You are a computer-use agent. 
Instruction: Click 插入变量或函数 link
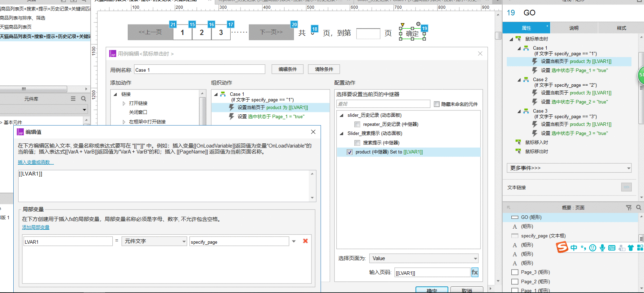click(36, 162)
